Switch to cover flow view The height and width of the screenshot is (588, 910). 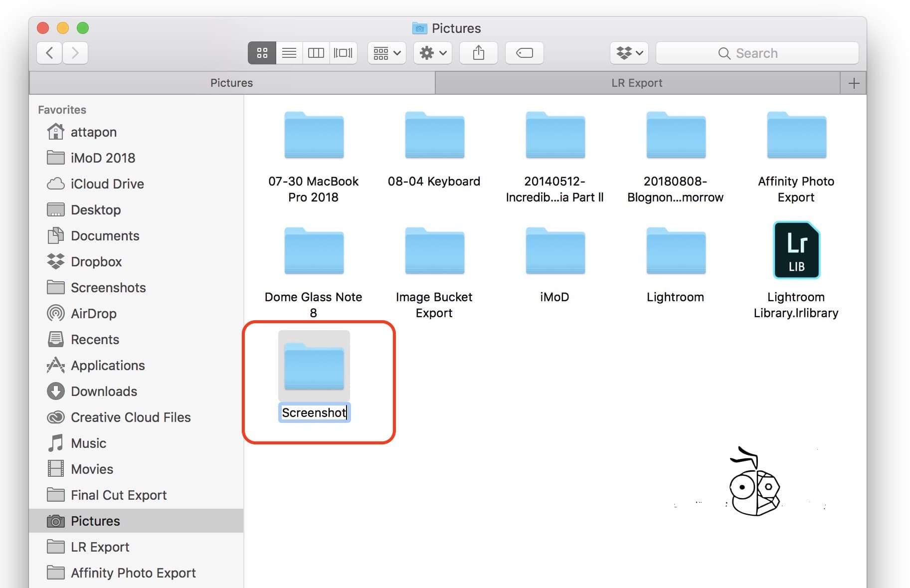point(343,53)
